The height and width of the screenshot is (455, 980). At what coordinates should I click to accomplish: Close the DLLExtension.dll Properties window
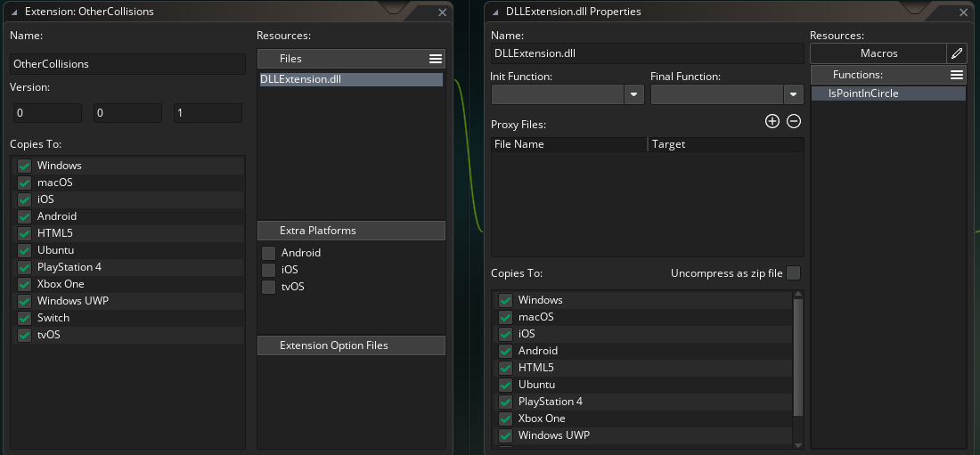pyautogui.click(x=963, y=12)
